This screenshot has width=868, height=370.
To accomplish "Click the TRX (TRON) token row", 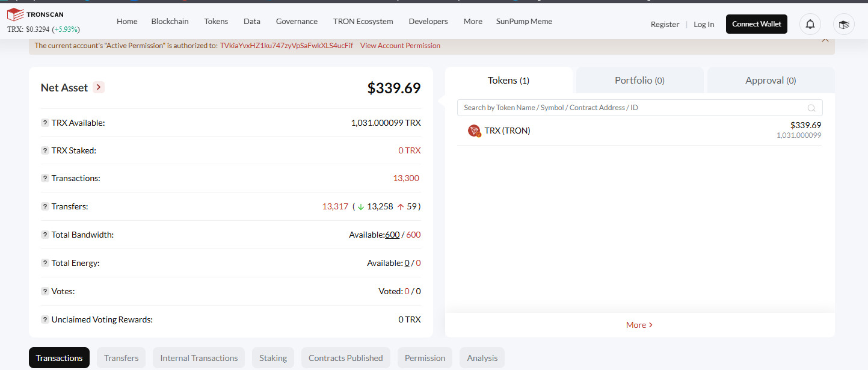I will click(x=640, y=131).
